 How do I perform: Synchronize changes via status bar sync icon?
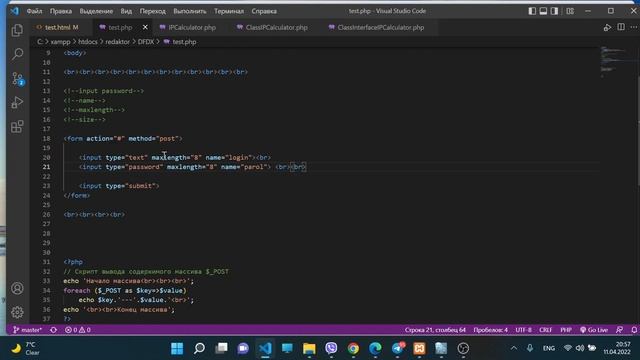53,330
